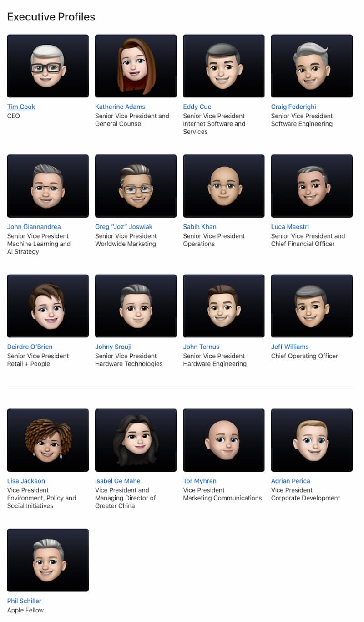The width and height of the screenshot is (364, 622).
Task: Open Tim Cook's Memoji portrait
Action: [48, 66]
